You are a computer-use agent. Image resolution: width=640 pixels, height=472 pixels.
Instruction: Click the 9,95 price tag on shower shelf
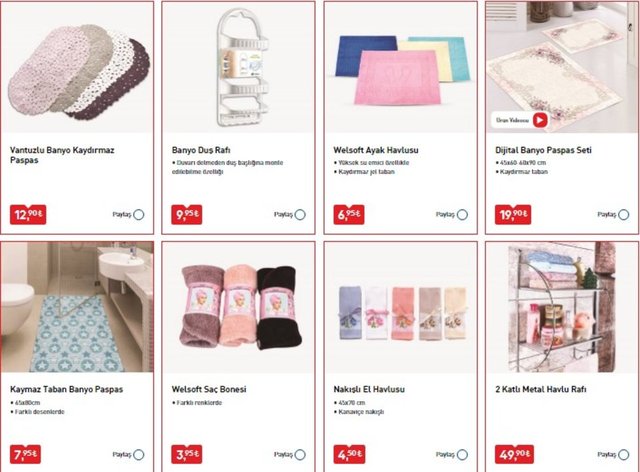(187, 214)
